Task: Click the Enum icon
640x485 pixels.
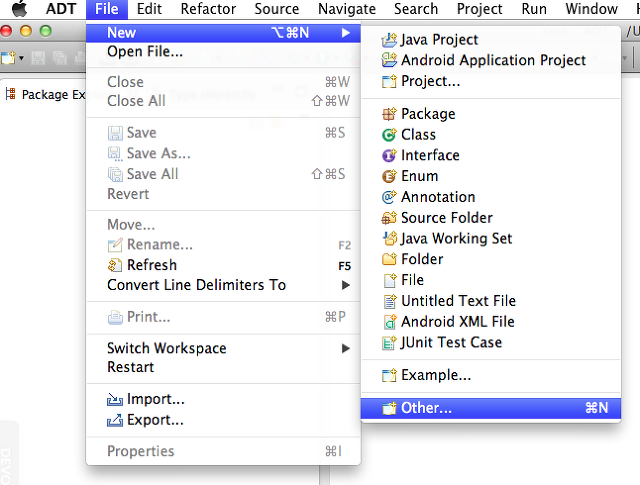Action: [389, 176]
